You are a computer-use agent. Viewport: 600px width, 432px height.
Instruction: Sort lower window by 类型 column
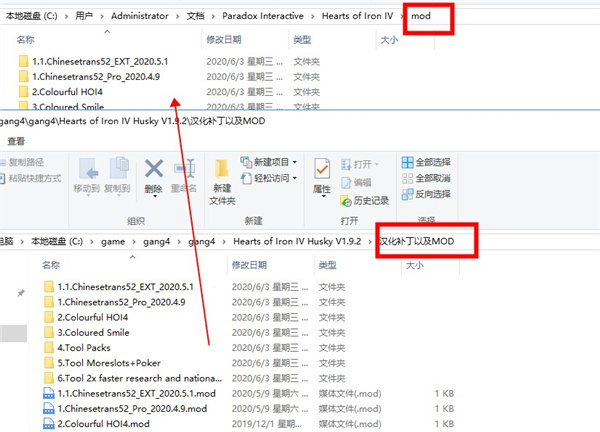click(328, 265)
